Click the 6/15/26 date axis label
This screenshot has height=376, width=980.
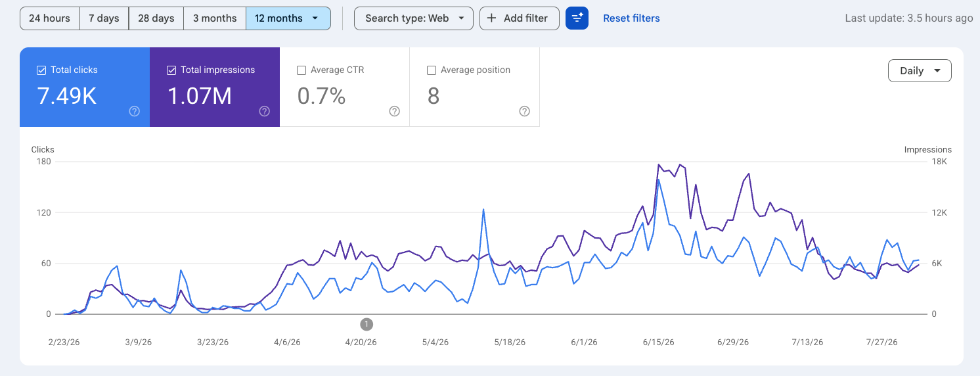coord(659,342)
